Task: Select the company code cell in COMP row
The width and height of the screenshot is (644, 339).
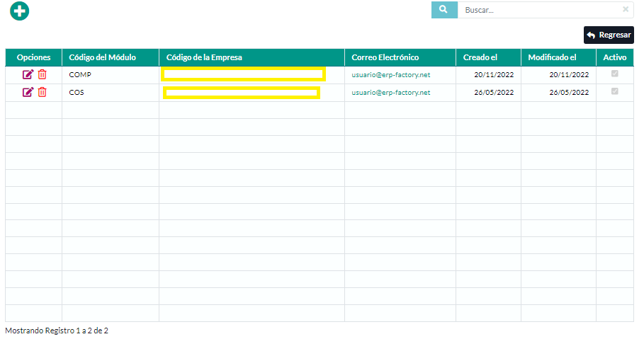Action: (x=244, y=74)
